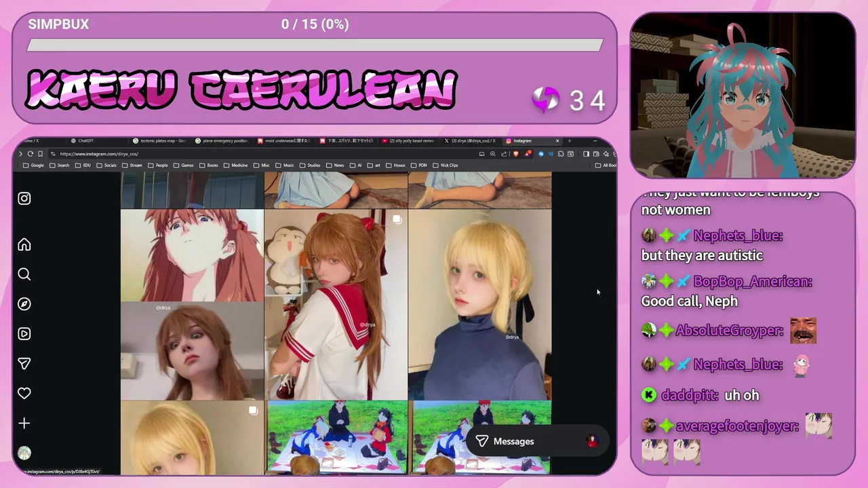Open the All Bookmarks folder

click(606, 165)
